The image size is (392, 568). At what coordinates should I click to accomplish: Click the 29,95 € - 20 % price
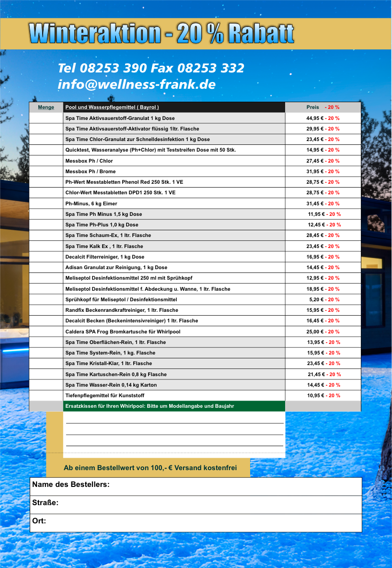click(323, 129)
